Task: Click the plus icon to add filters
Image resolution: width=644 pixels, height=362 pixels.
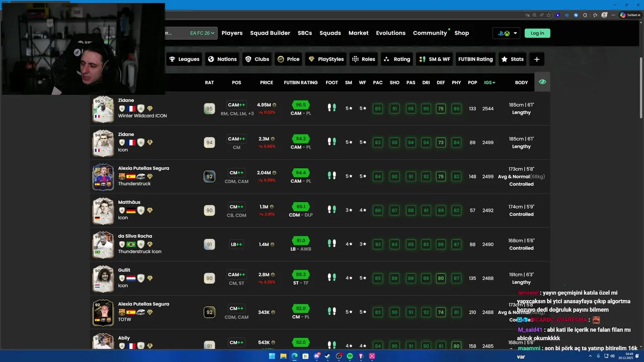Action: tap(537, 59)
